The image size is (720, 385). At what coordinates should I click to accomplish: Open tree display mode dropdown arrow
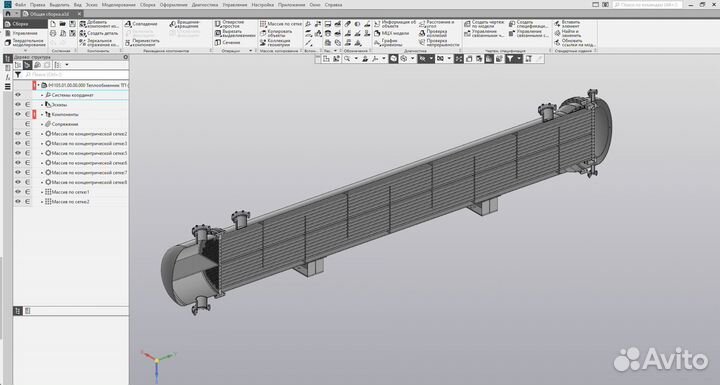(67, 65)
